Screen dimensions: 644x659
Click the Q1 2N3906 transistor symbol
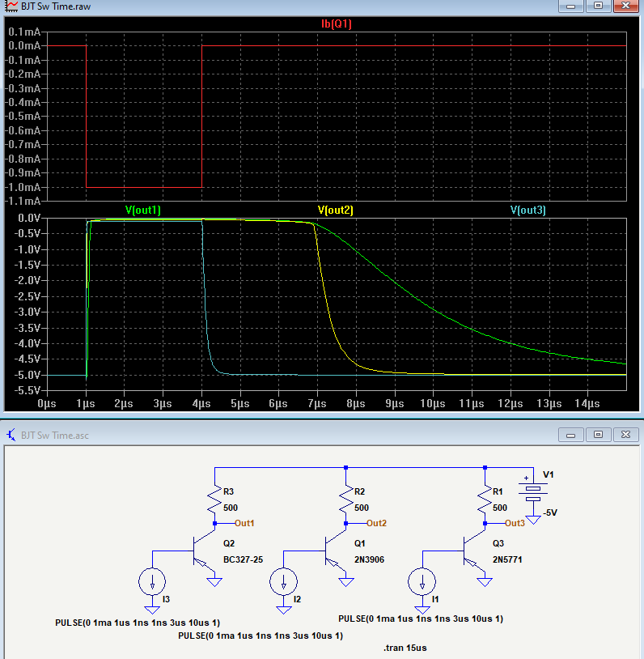335,551
